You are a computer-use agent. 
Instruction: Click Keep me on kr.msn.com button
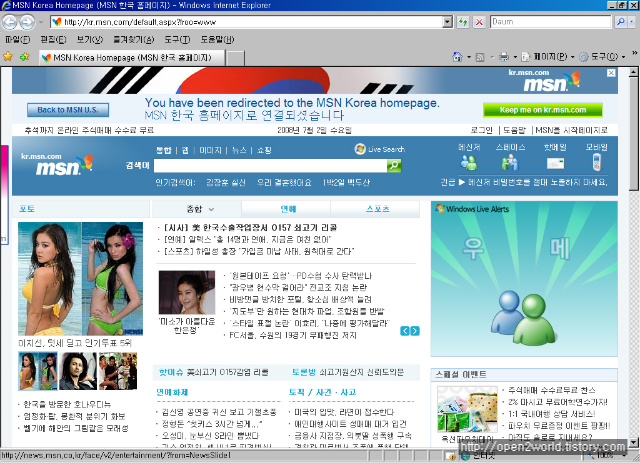click(543, 110)
